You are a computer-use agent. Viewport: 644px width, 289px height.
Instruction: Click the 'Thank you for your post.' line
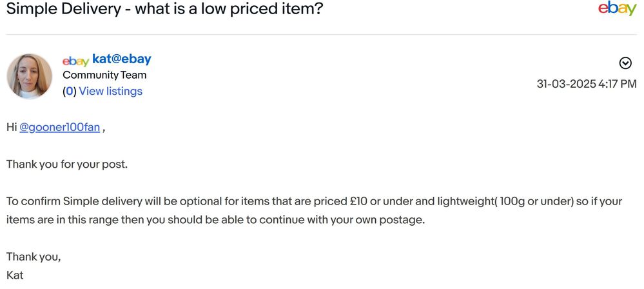(x=67, y=164)
